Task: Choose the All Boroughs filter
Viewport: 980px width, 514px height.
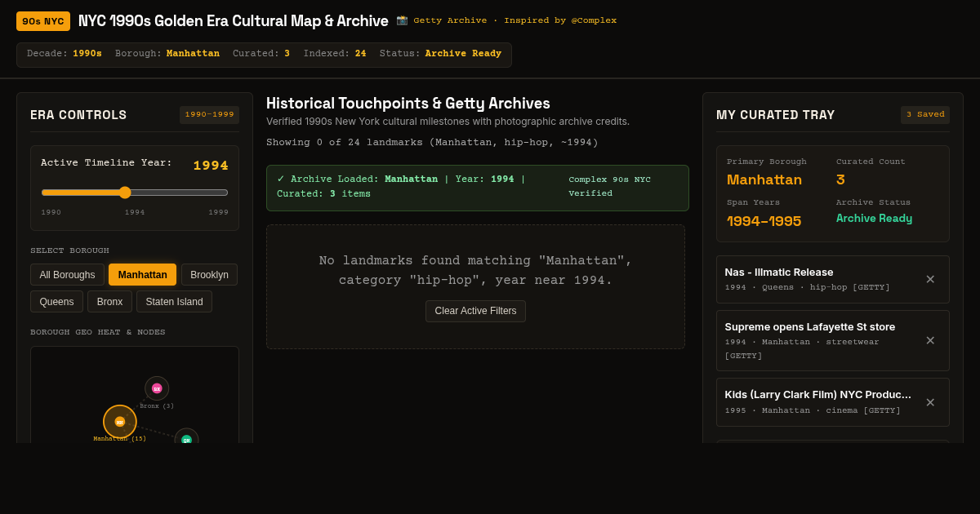Action: (67, 275)
